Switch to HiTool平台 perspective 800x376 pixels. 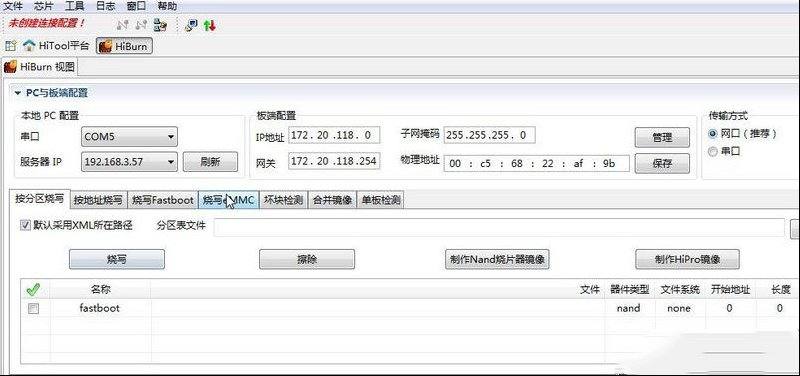click(56, 45)
